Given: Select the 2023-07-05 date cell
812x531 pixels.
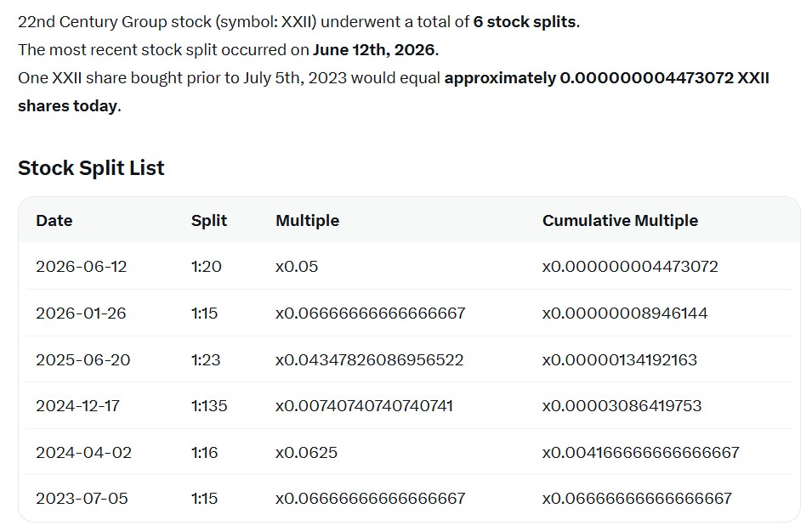Looking at the screenshot, I should click(82, 499).
